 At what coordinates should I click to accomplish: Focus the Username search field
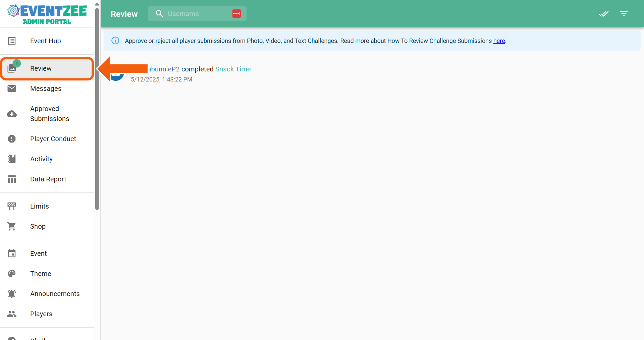[x=197, y=14]
